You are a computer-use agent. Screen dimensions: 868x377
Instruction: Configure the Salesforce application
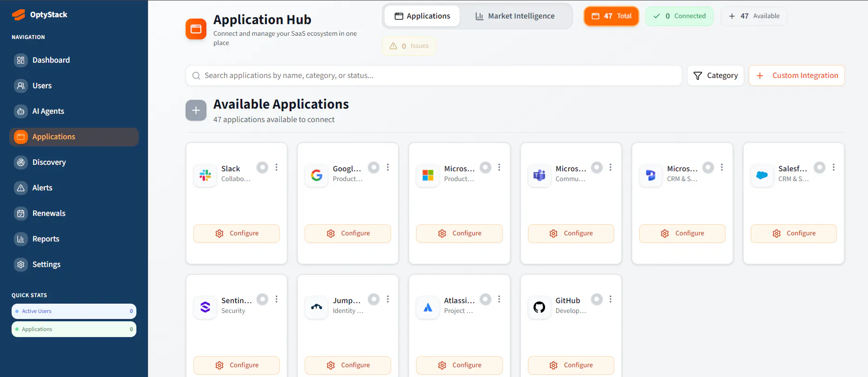(x=794, y=234)
